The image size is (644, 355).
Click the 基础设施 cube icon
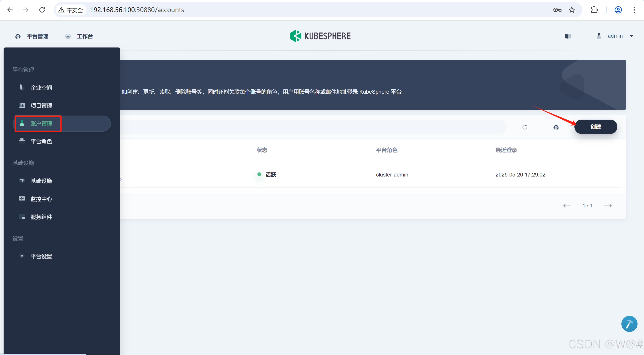point(22,181)
